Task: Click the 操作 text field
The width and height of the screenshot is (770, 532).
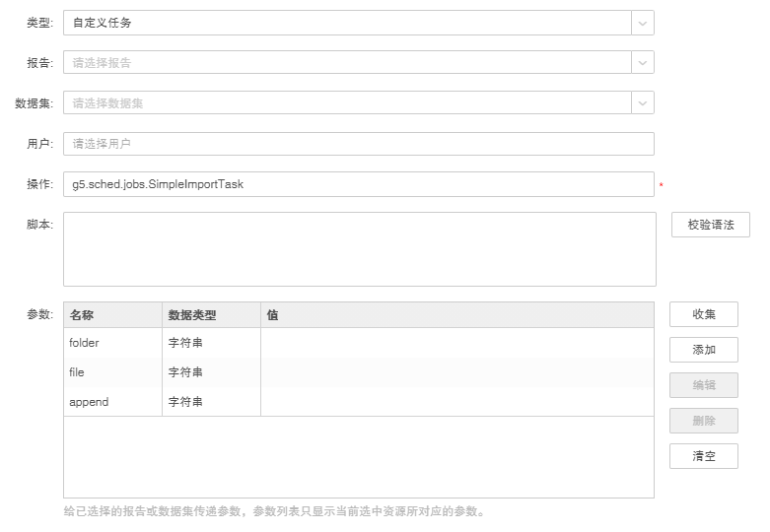Action: click(x=358, y=184)
